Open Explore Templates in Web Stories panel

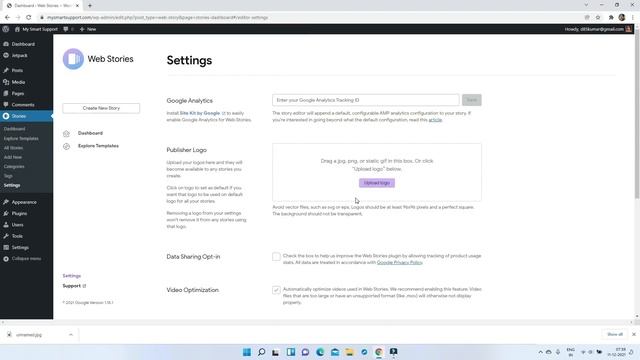(x=98, y=146)
